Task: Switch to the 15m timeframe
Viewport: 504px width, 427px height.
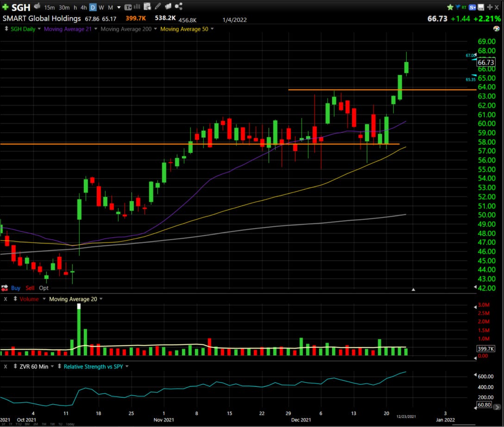Action: (49, 7)
